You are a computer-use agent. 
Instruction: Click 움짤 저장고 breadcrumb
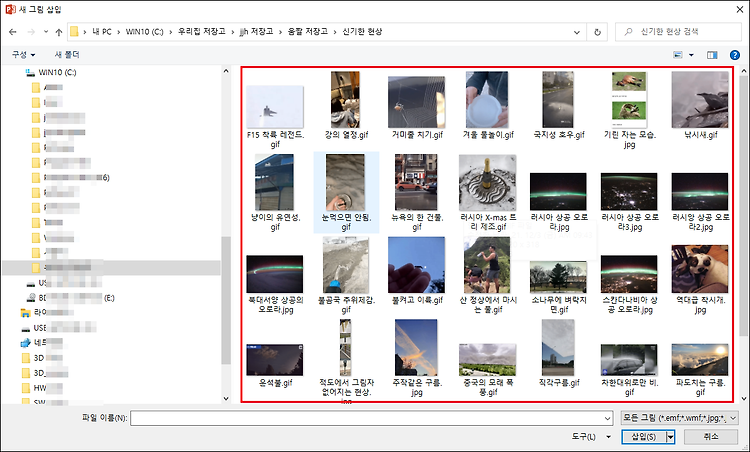coord(308,32)
